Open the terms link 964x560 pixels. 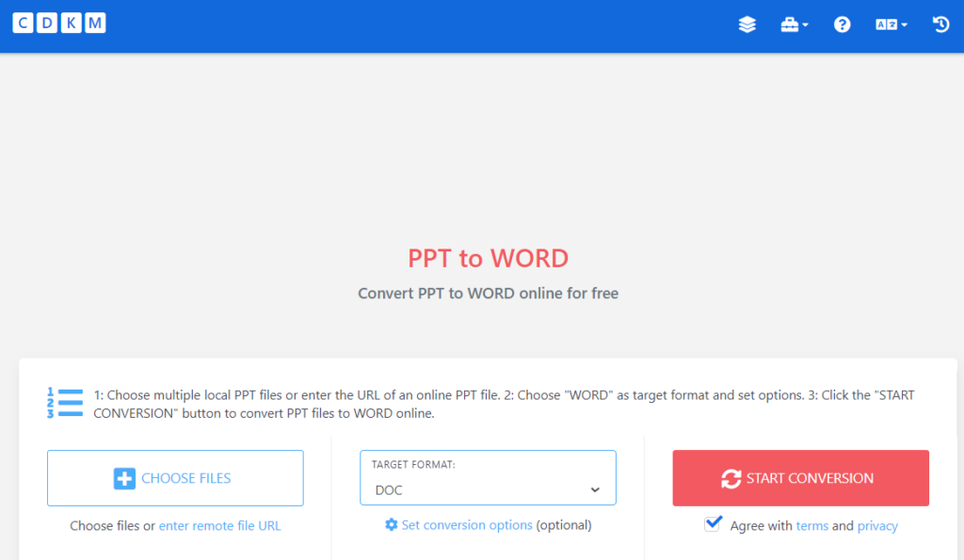[812, 525]
